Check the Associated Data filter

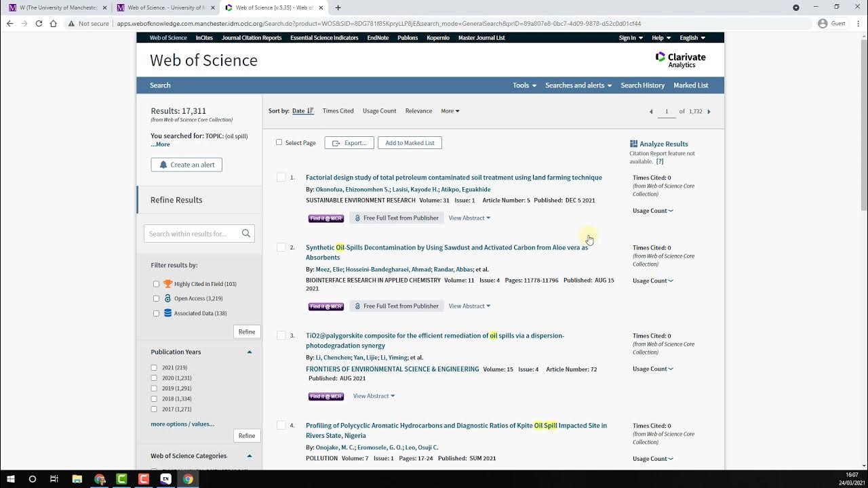click(156, 313)
